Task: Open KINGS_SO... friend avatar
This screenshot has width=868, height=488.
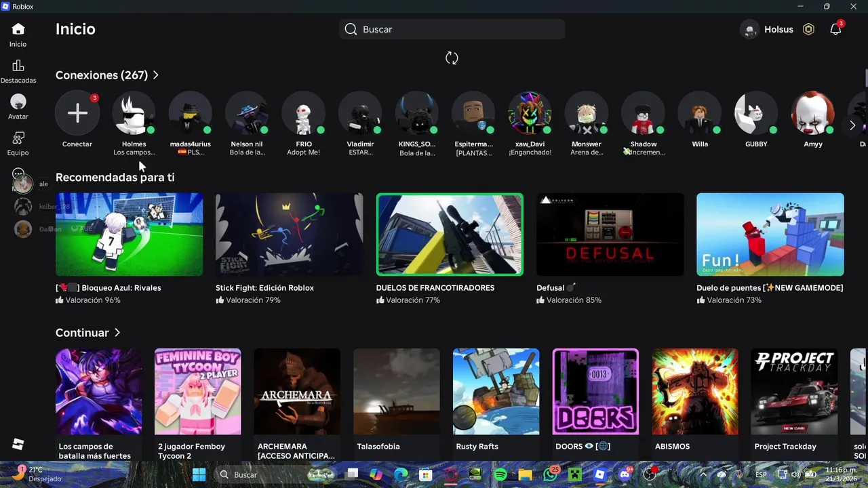Action: click(x=417, y=113)
